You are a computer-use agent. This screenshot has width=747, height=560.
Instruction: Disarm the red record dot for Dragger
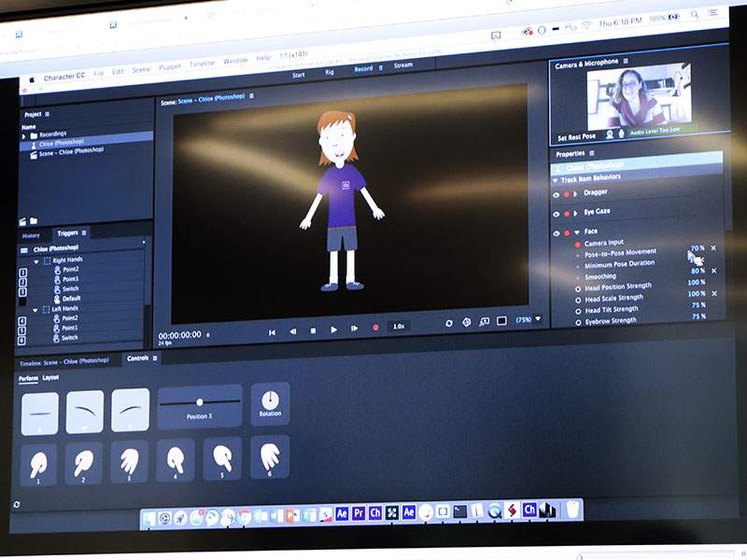point(567,195)
